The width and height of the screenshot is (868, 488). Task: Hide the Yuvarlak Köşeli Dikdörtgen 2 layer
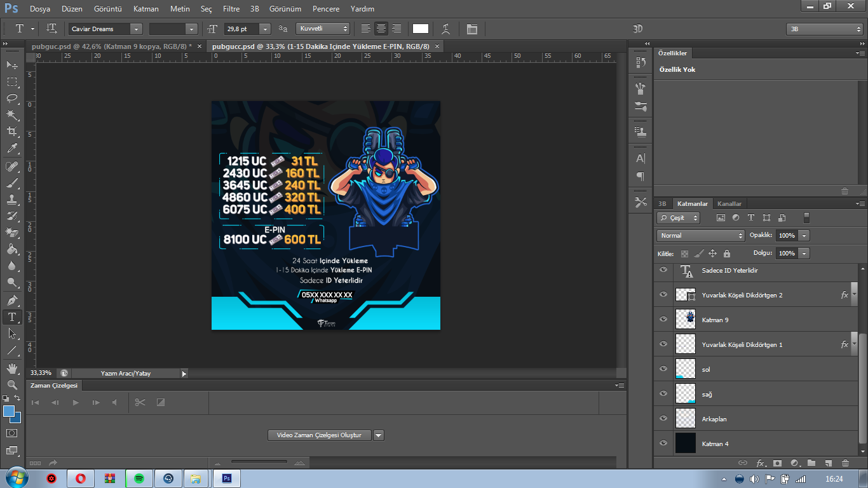pyautogui.click(x=663, y=295)
